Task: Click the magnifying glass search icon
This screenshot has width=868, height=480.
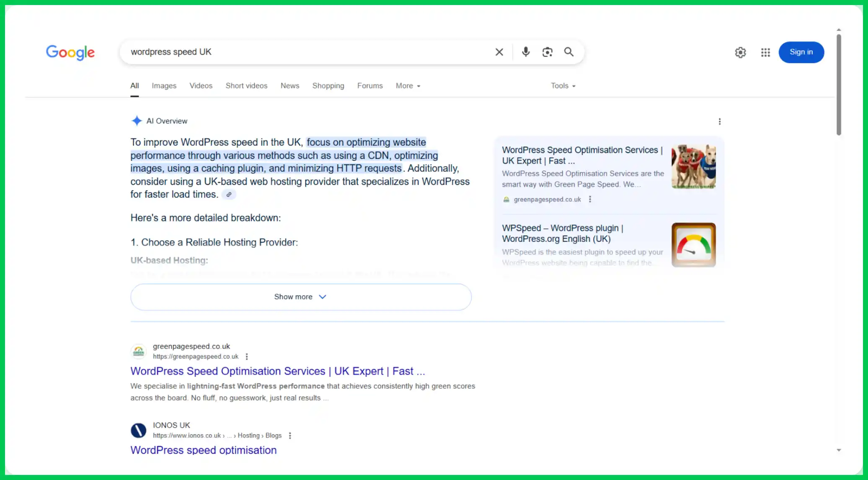Action: [x=568, y=52]
